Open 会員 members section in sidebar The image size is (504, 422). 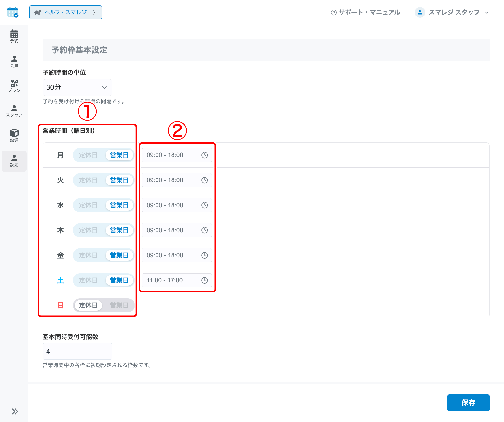(14, 61)
